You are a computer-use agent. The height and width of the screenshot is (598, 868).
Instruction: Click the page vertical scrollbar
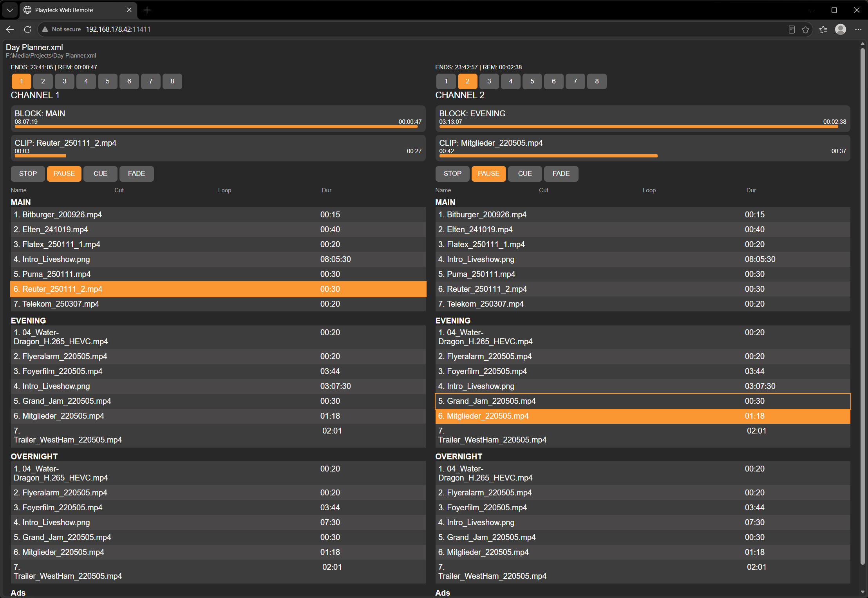click(x=863, y=305)
